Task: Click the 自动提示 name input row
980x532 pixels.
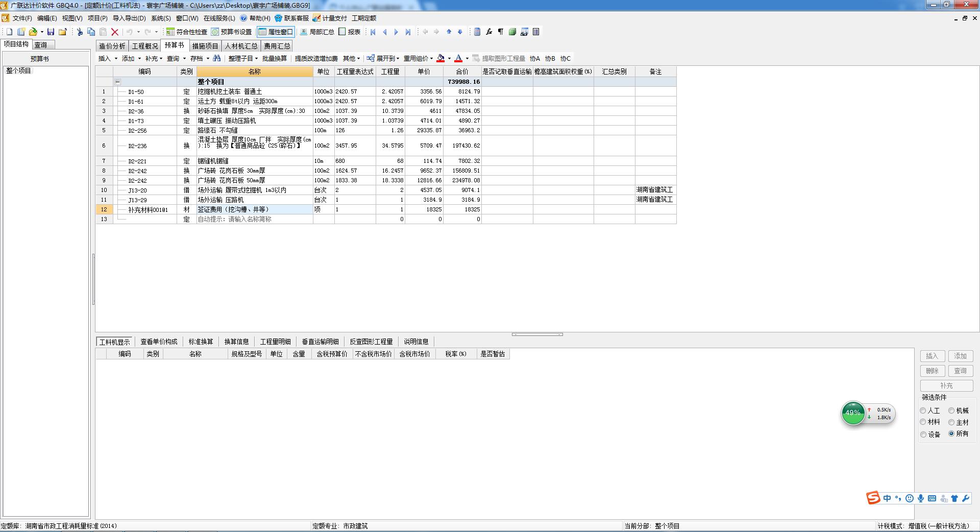Action: pos(255,219)
